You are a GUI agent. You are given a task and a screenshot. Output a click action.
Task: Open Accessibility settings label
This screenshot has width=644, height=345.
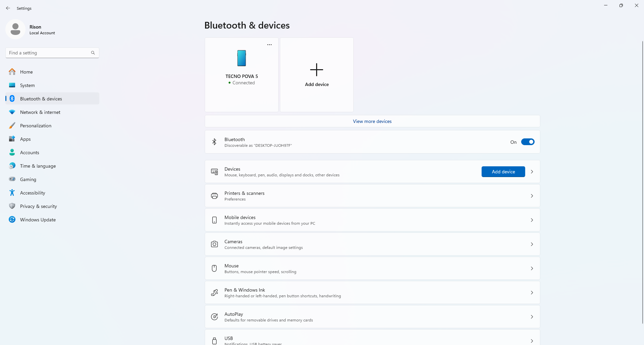click(33, 193)
